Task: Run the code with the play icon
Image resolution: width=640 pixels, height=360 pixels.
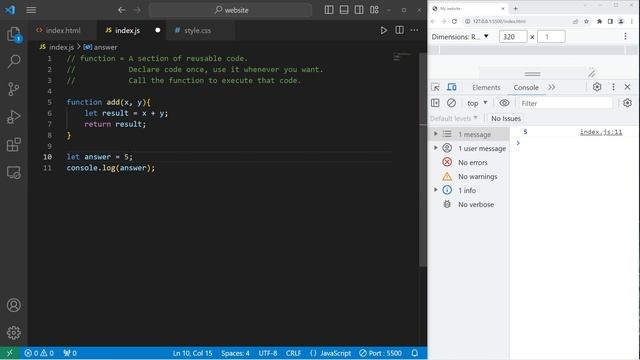Action: [384, 30]
